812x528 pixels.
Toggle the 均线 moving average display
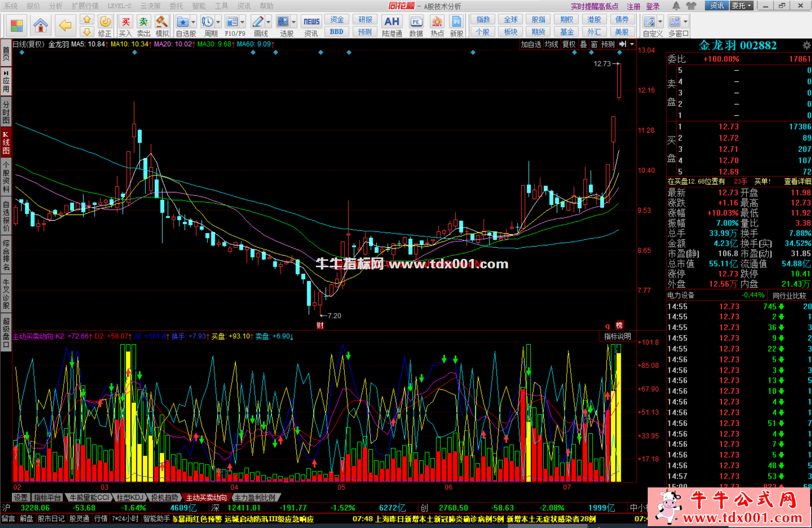[551, 44]
